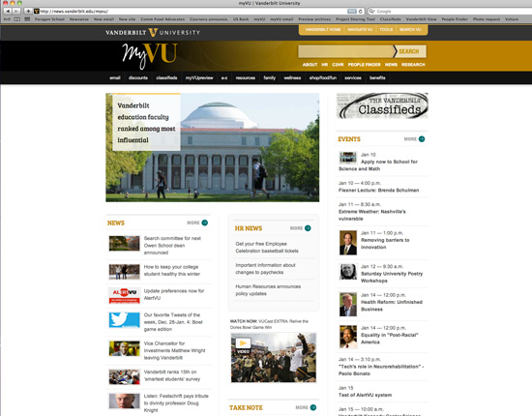Screen dimensions: 532x416
Task: Open the AlertVU thumbnail
Action: (x=124, y=295)
